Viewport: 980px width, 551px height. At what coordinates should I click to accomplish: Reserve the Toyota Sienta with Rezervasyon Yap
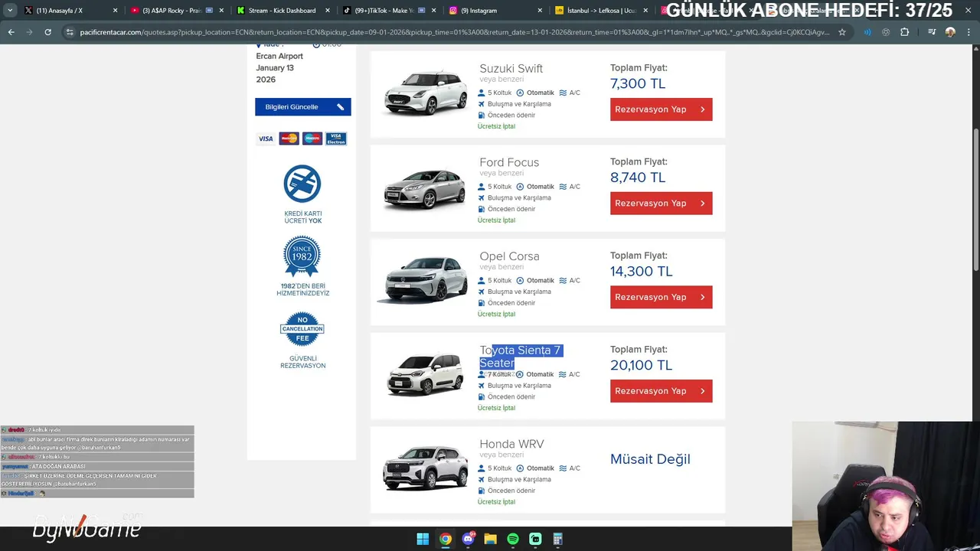pos(661,391)
